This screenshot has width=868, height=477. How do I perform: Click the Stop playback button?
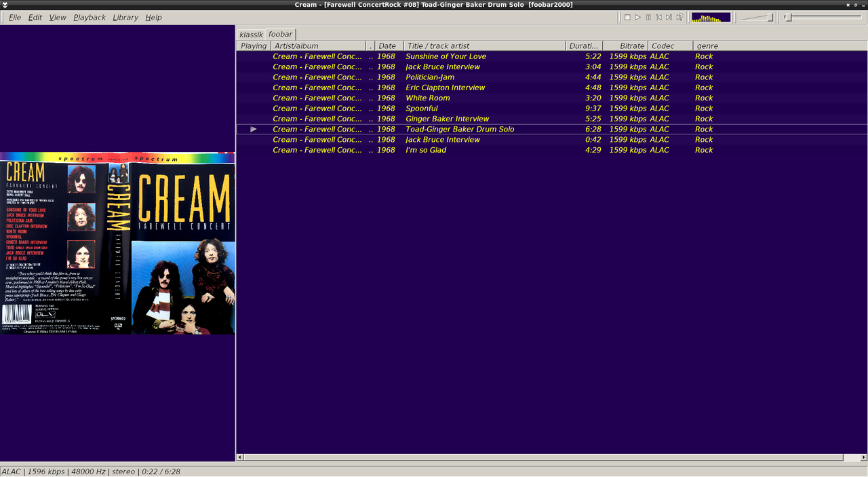click(x=627, y=17)
